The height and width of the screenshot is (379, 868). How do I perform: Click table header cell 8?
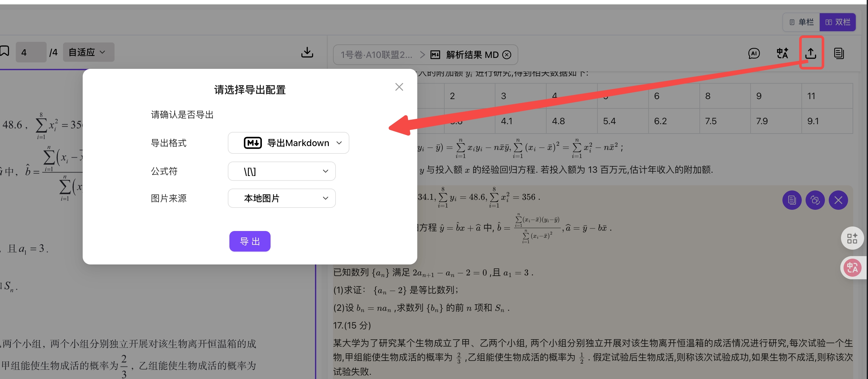(725, 96)
